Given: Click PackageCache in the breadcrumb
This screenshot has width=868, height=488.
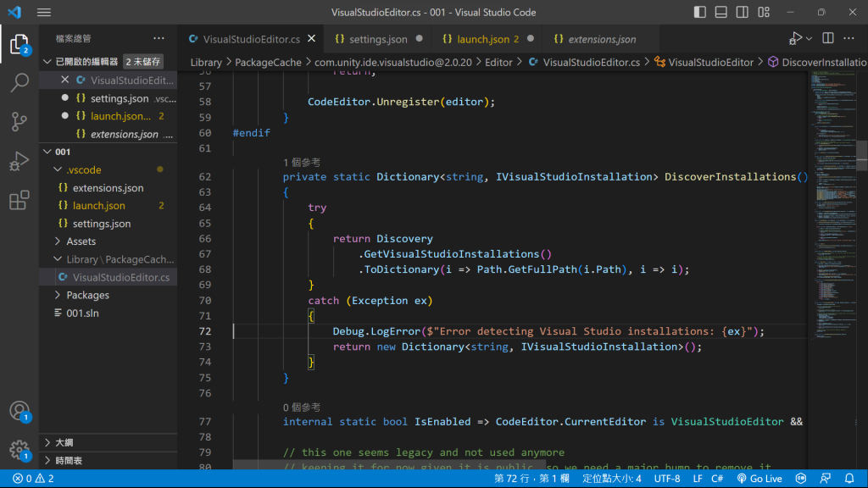Looking at the screenshot, I should tap(268, 63).
